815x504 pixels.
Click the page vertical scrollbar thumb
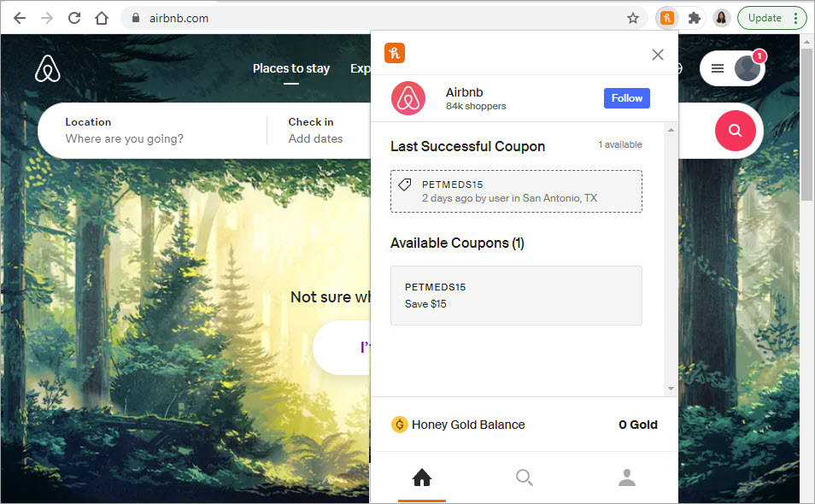(x=806, y=125)
